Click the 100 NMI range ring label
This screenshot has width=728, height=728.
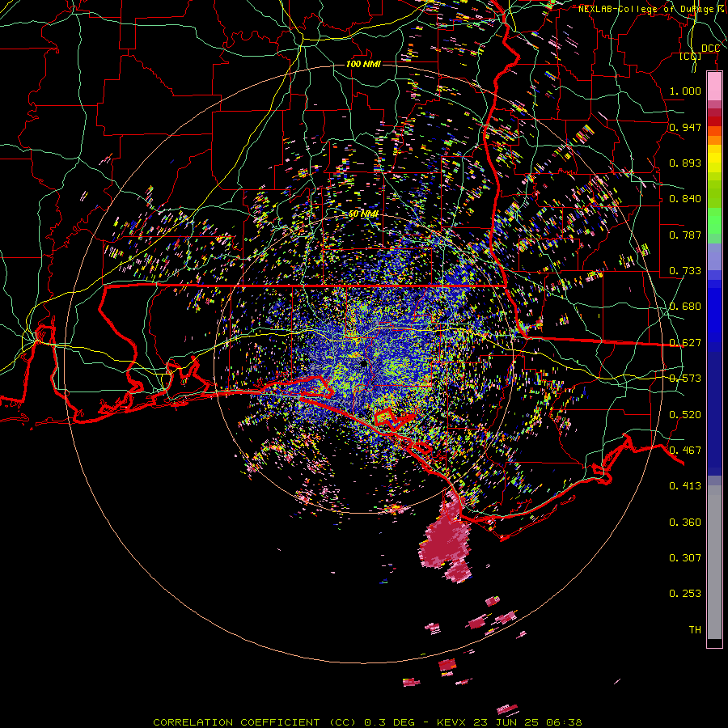click(363, 64)
